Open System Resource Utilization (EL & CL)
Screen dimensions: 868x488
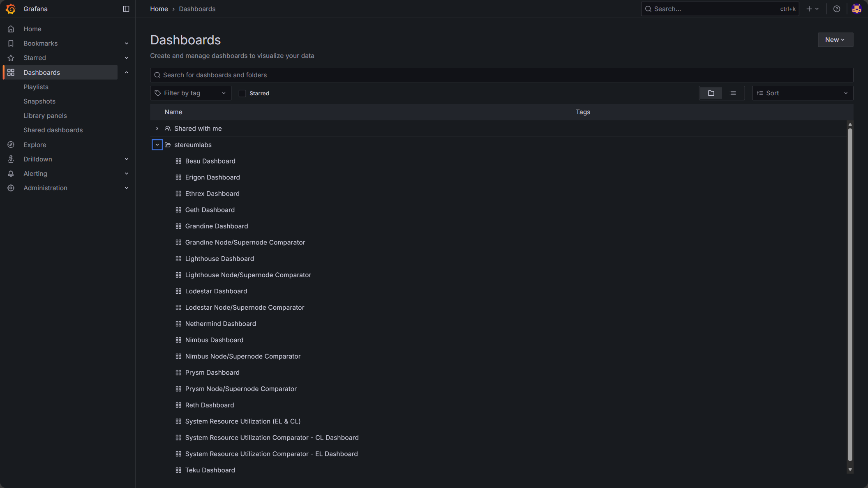(x=243, y=421)
